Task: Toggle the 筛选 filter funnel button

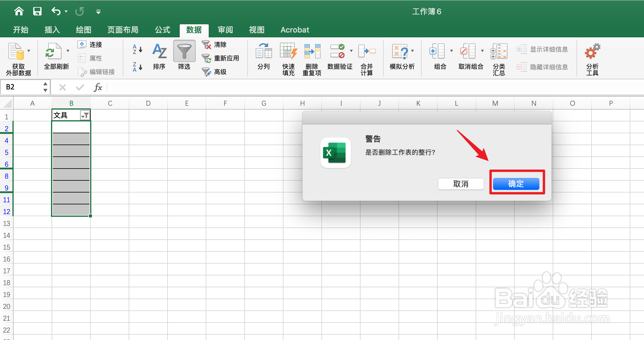Action: pyautogui.click(x=184, y=52)
